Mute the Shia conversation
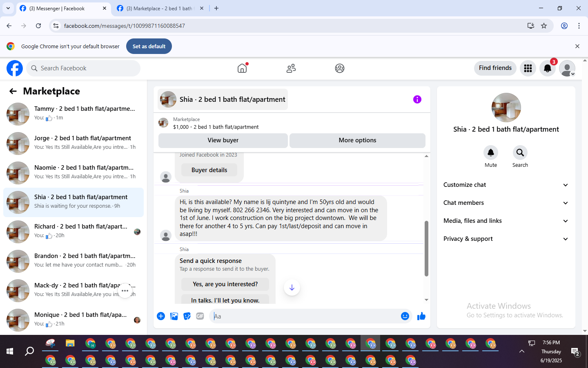This screenshot has width=588, height=368. [x=491, y=153]
